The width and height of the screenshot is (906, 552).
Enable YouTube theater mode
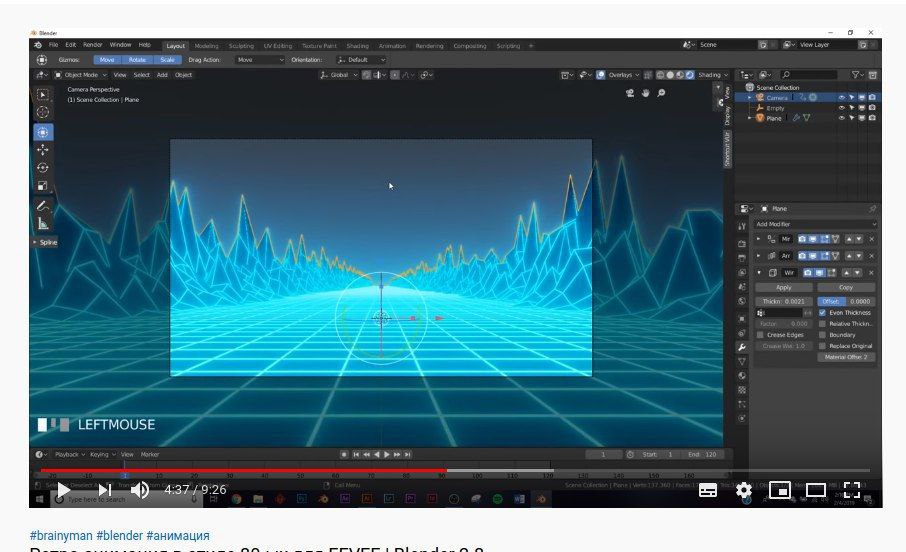(815, 490)
